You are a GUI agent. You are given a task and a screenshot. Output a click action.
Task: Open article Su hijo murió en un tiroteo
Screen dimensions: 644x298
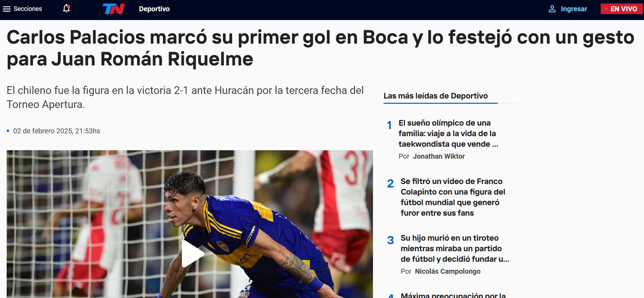coord(455,248)
